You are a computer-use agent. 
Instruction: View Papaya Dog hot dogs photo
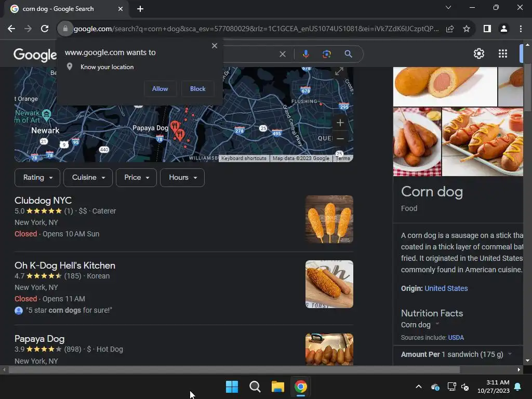click(x=329, y=350)
